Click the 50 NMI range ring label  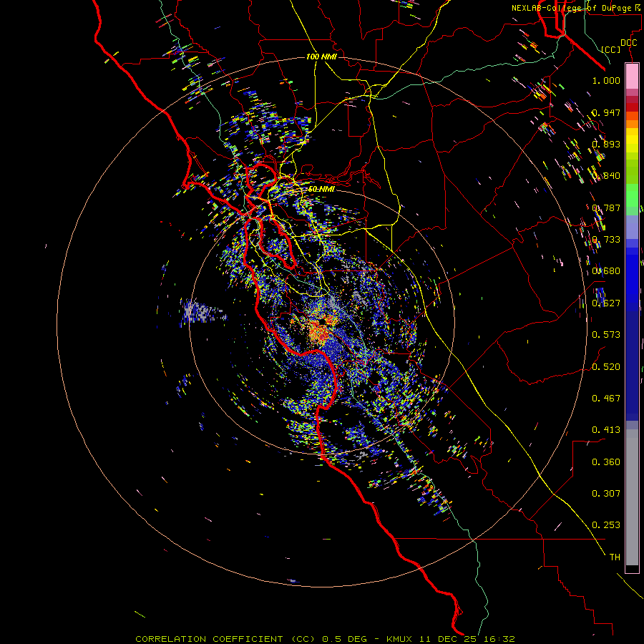coord(321,189)
